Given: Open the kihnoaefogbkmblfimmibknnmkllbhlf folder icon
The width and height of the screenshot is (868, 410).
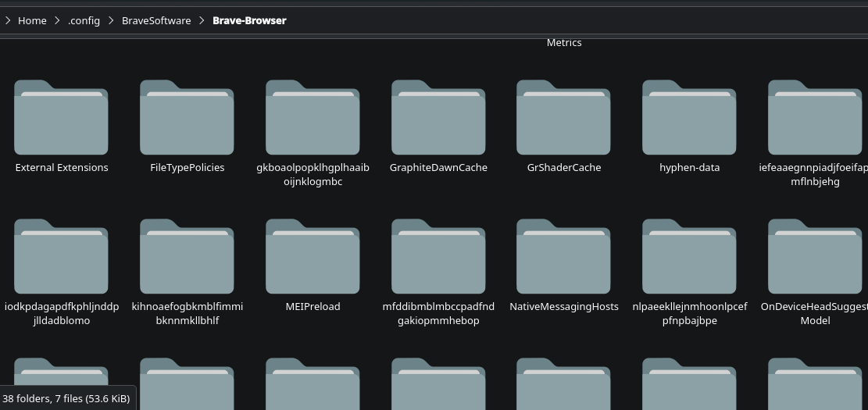Looking at the screenshot, I should coord(187,256).
